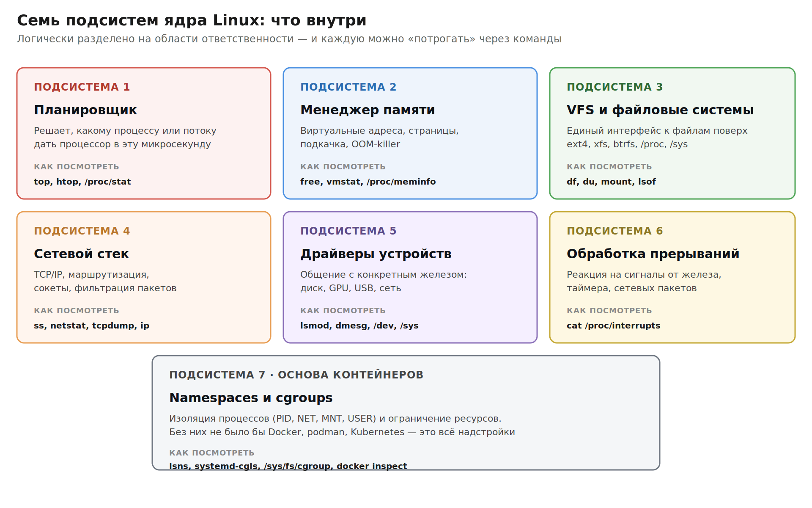Click the 'Обработка прерываний' heading
Screen dimensions: 812x508
653,254
